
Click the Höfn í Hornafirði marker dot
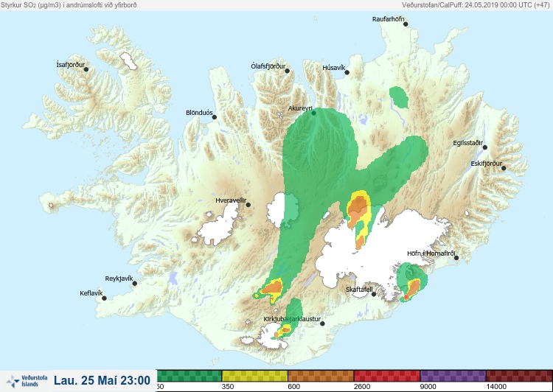click(456, 258)
